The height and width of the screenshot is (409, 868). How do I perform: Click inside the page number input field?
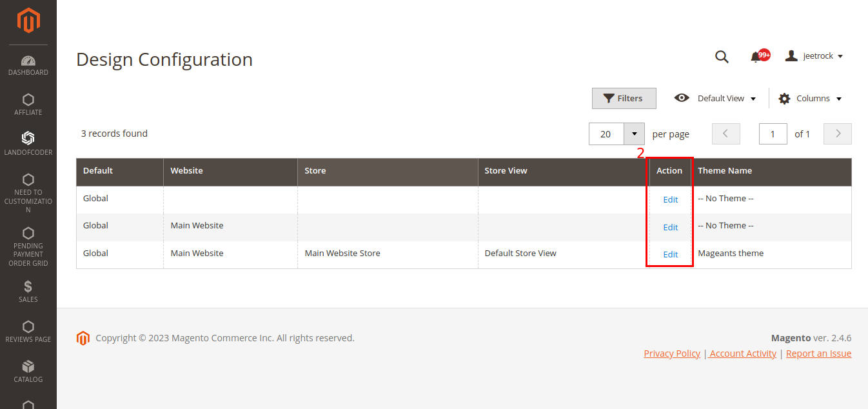pyautogui.click(x=773, y=134)
